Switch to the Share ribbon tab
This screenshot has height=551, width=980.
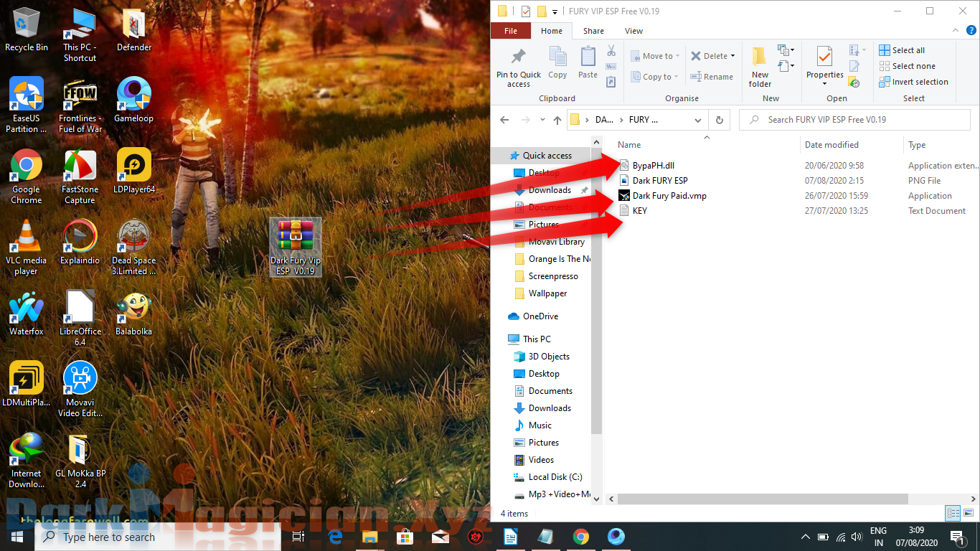coord(593,31)
